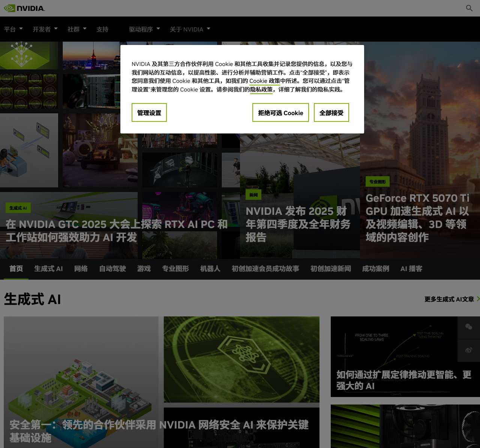Switch to the 生成式 AI tab
Image resolution: width=480 pixels, height=448 pixels.
48,269
